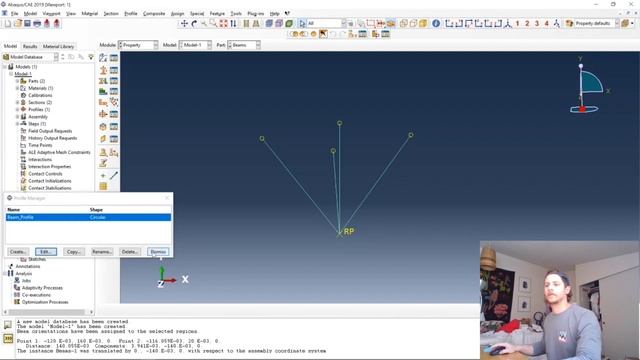Open the Profile Manager toolbox icon

click(114, 114)
